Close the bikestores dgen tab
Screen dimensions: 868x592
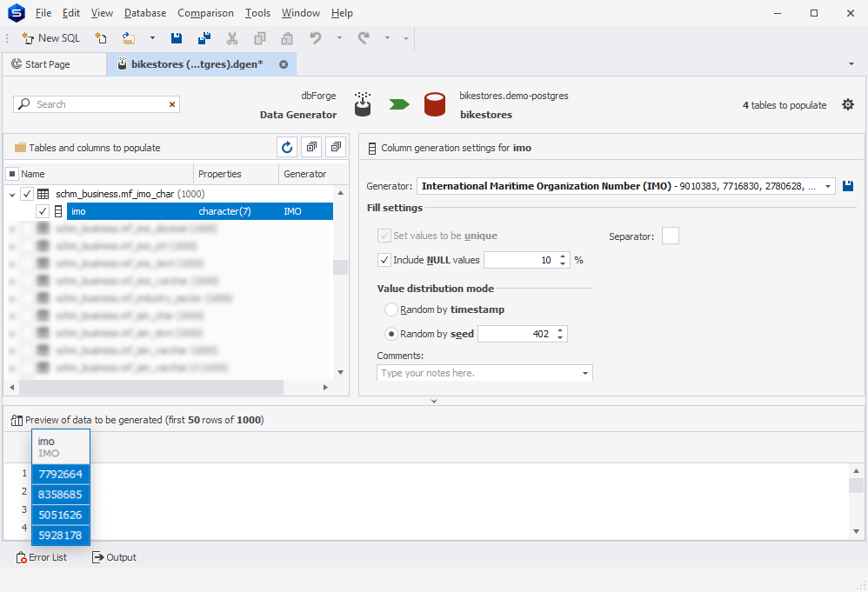[x=284, y=64]
